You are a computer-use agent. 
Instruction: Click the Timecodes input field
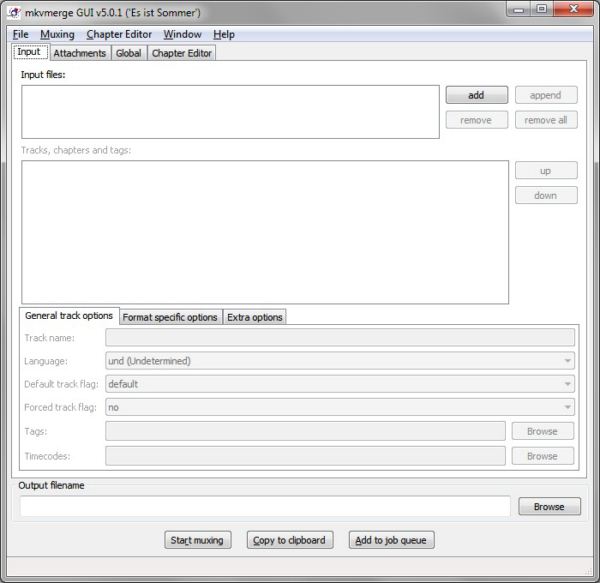pyautogui.click(x=305, y=456)
